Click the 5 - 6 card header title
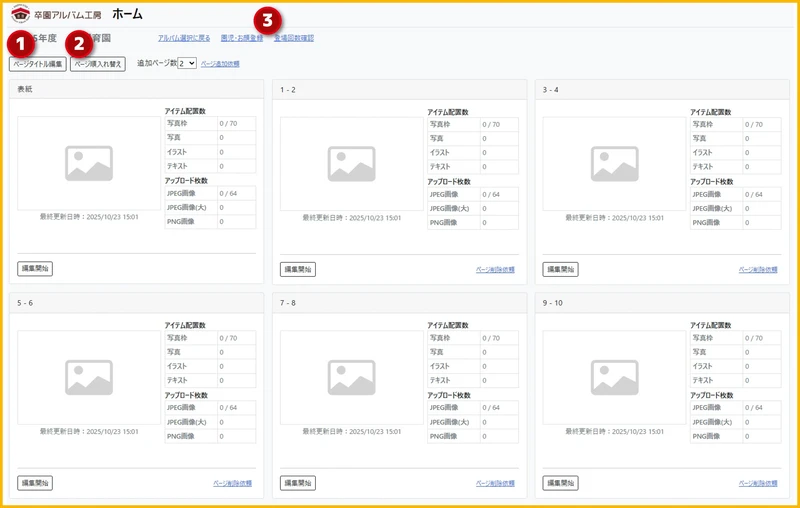This screenshot has width=800, height=508. click(x=25, y=303)
